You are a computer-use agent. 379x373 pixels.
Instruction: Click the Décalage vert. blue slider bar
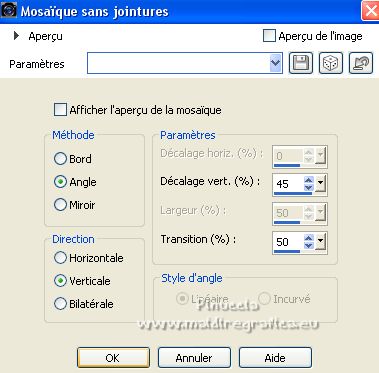pyautogui.click(x=293, y=193)
